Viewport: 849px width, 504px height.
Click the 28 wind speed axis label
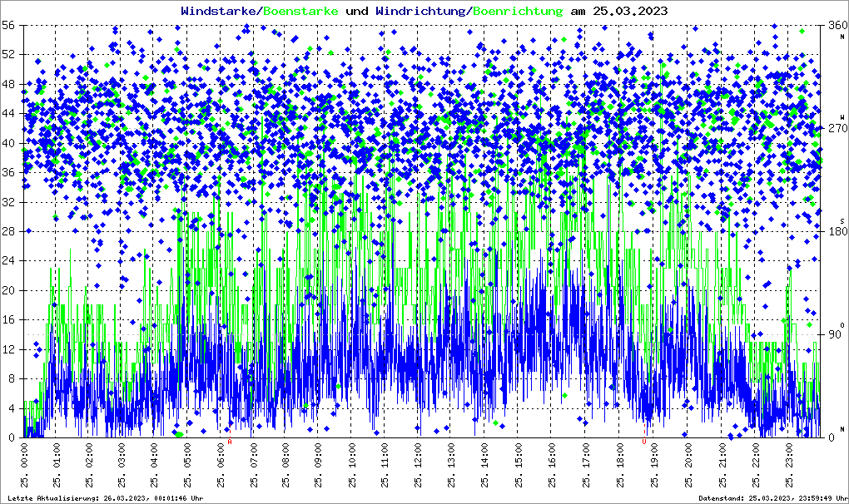pyautogui.click(x=8, y=231)
